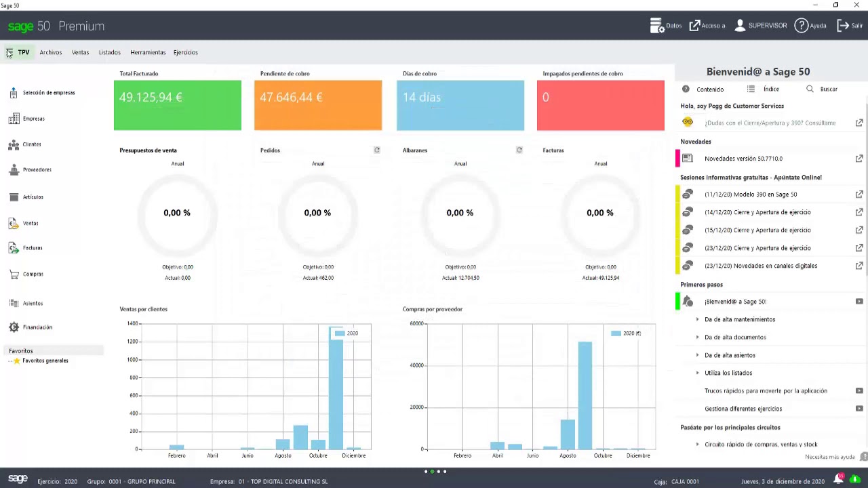Open Favoritos generales tree item
Screen dimensions: 868x488
(x=45, y=361)
